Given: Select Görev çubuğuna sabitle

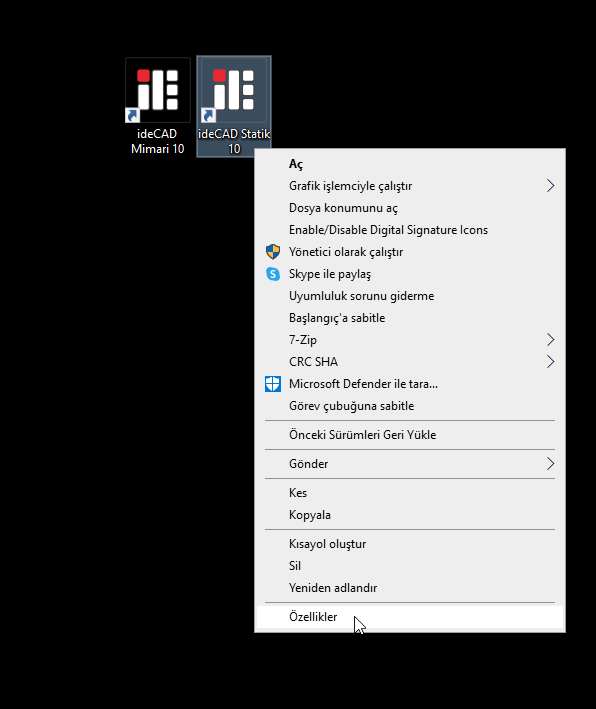Looking at the screenshot, I should [x=410, y=406].
